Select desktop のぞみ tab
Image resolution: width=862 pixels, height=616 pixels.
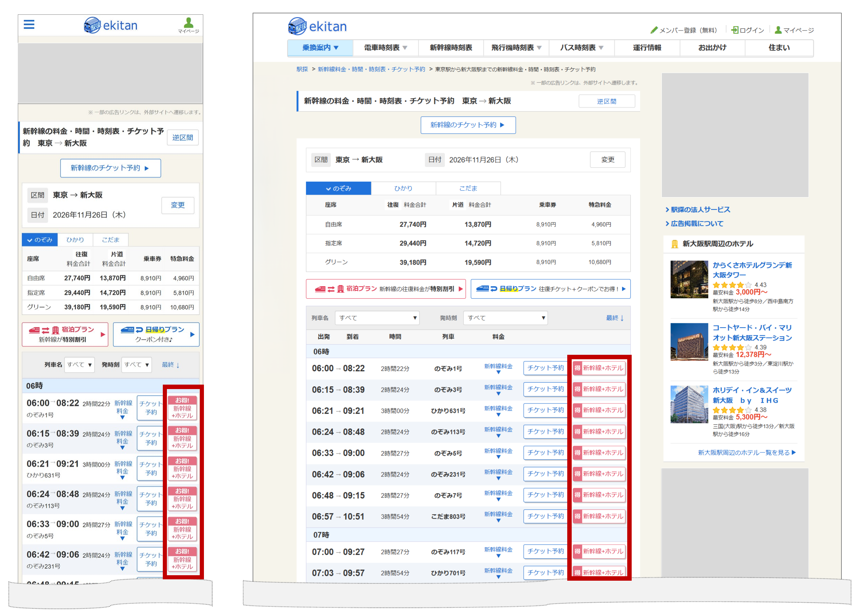pos(338,188)
